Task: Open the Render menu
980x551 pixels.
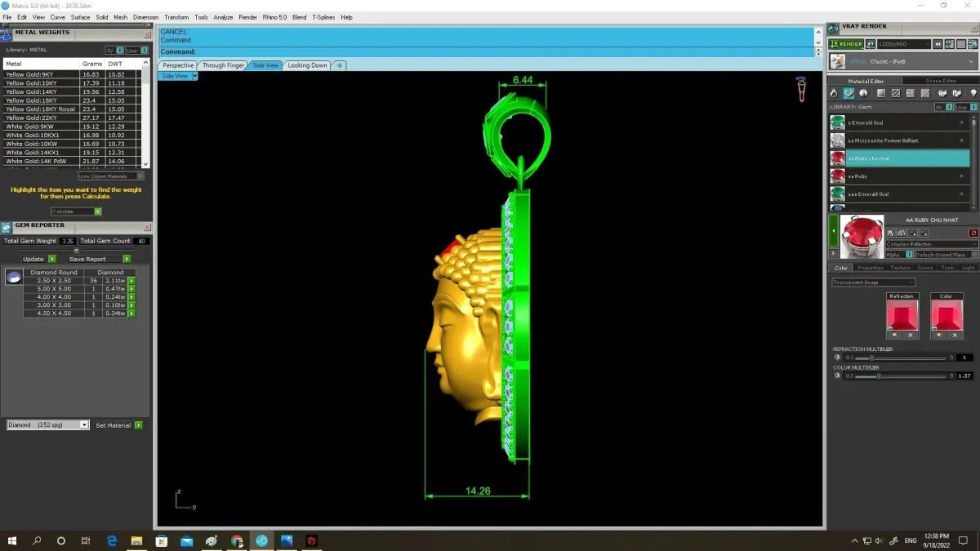Action: pos(247,17)
